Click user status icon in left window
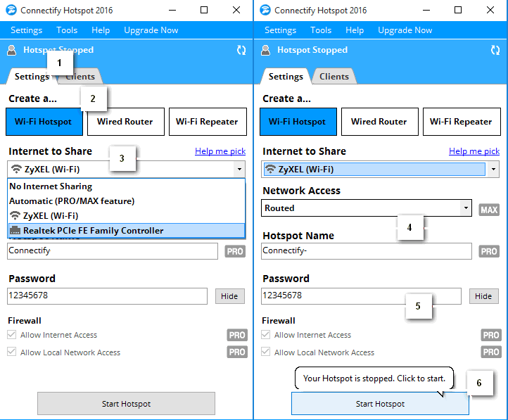The width and height of the screenshot is (508, 420). coord(12,50)
